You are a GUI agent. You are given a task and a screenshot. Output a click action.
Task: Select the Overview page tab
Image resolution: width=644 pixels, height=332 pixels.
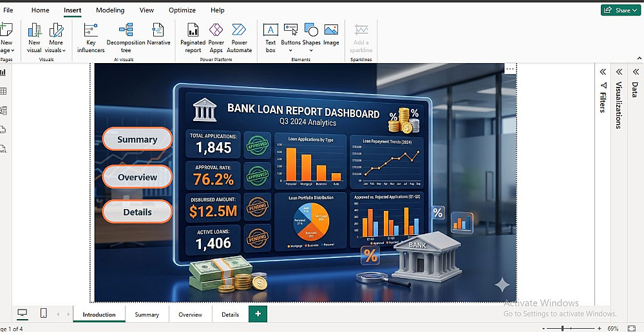pos(190,315)
